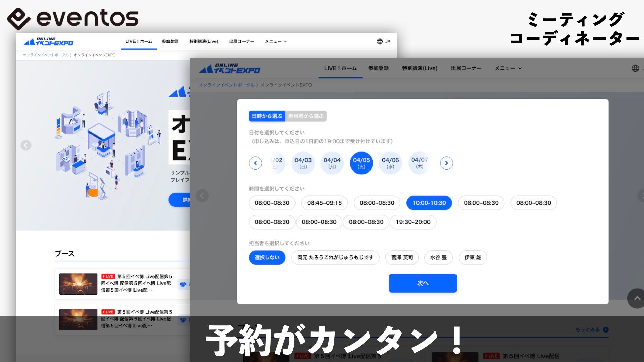Viewport: 644px width, 362px height.
Task: Click the back window carousel previous arrow
Action: click(x=26, y=145)
